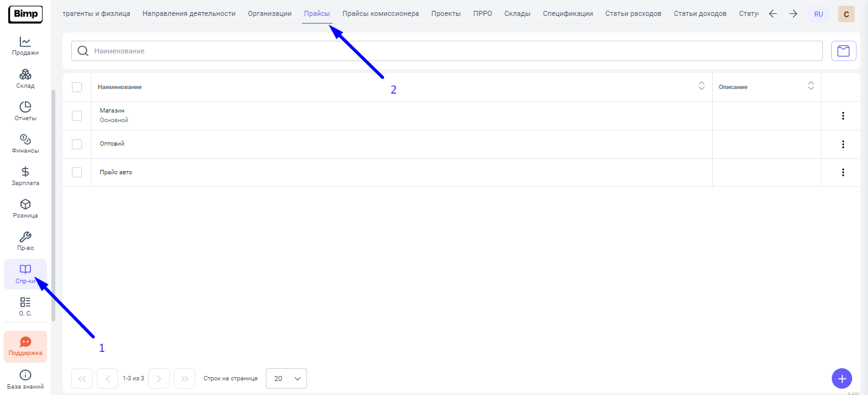Go to Склад in the sidebar
The width and height of the screenshot is (868, 395).
(25, 79)
